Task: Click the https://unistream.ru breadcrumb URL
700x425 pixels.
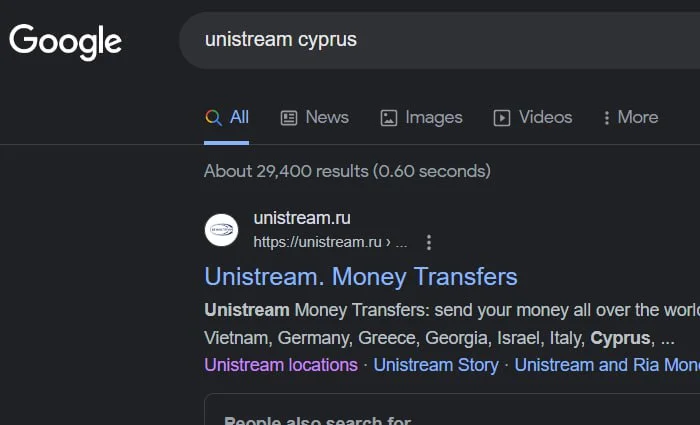Action: (x=318, y=242)
